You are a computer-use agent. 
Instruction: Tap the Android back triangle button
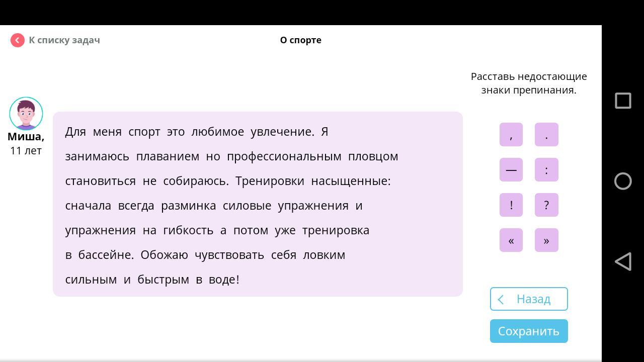point(623,261)
